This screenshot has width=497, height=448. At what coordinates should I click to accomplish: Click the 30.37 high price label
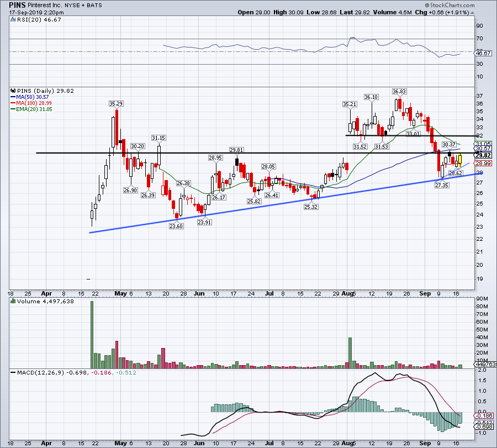click(x=449, y=145)
